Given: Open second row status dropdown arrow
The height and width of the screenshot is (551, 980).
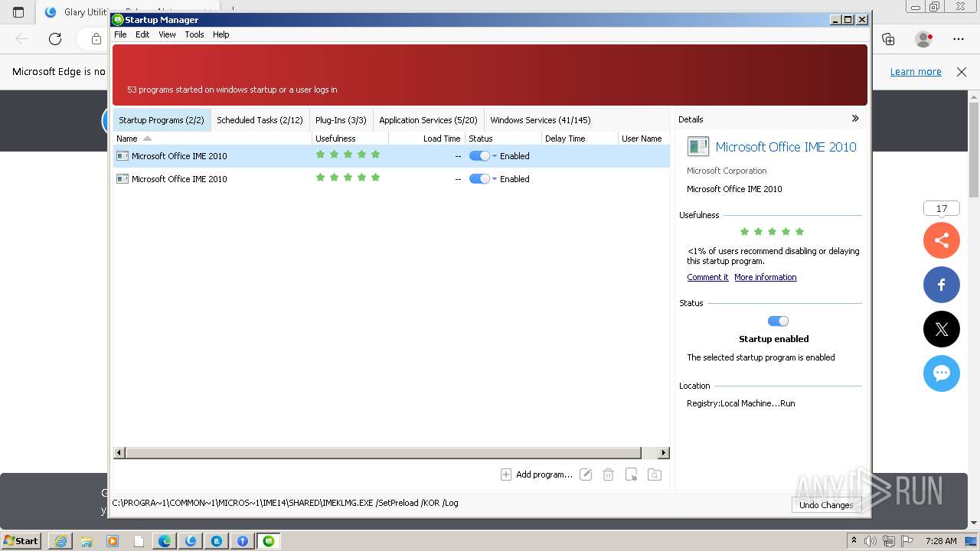Looking at the screenshot, I should 495,179.
